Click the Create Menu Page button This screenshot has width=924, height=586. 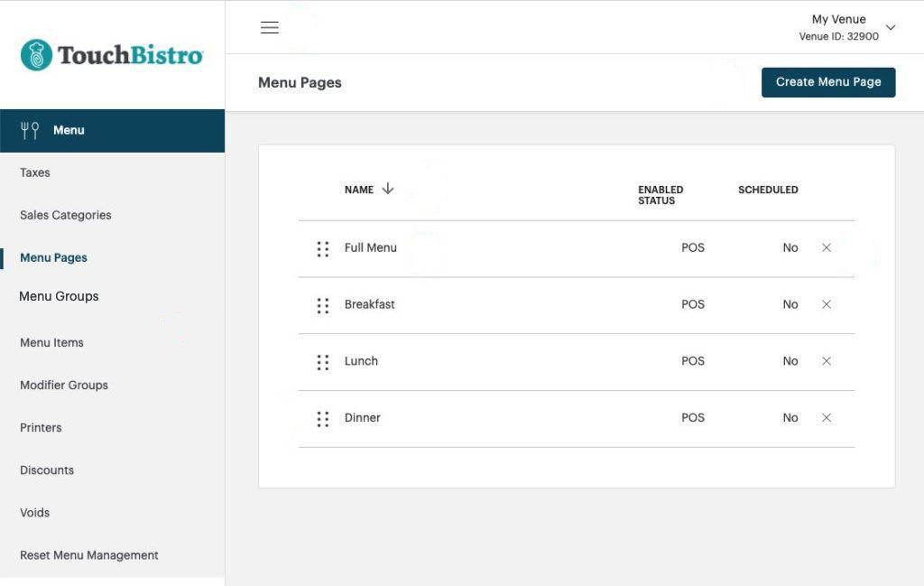[828, 82]
